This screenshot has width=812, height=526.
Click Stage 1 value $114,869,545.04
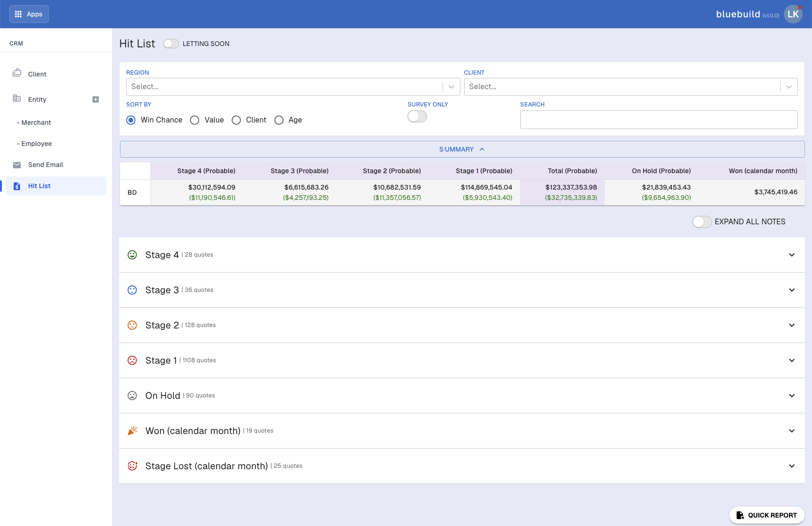coord(487,187)
